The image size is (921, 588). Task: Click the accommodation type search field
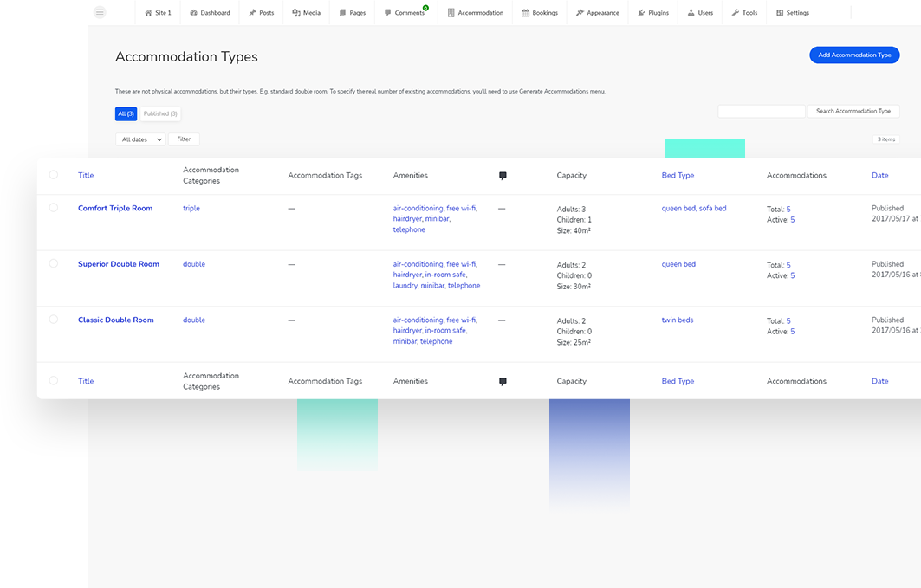[x=762, y=112]
